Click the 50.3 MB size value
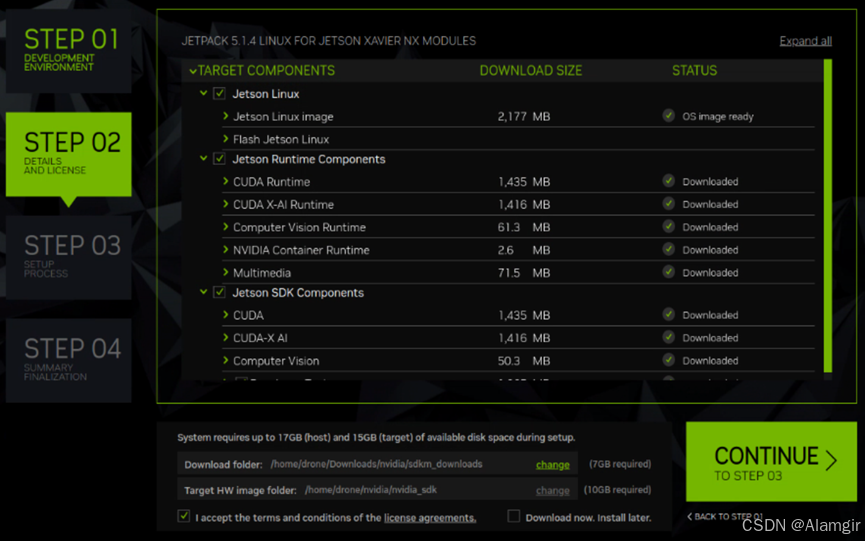Viewport: 865px width, 541px height. 524,361
